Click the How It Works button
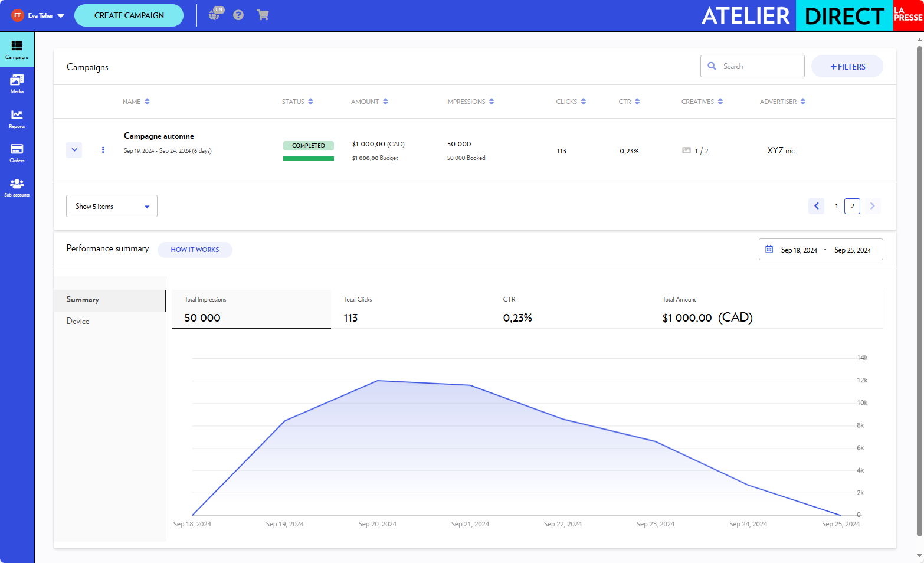Screen dimensions: 924x563 click(x=195, y=250)
